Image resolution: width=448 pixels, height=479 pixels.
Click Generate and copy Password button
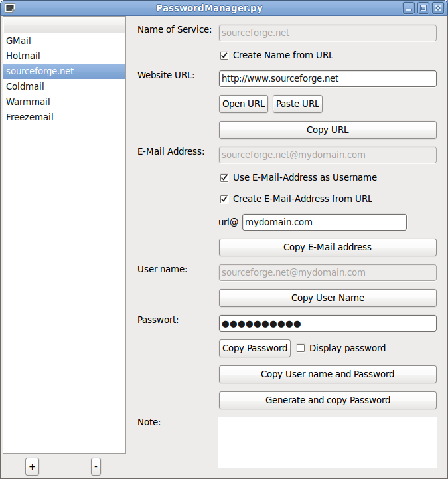click(x=328, y=400)
